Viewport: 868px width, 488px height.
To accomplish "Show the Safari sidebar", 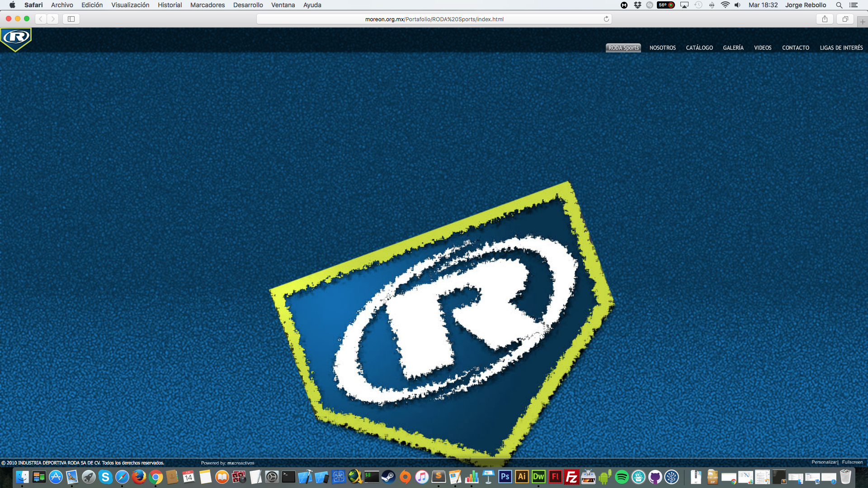I will [71, 19].
